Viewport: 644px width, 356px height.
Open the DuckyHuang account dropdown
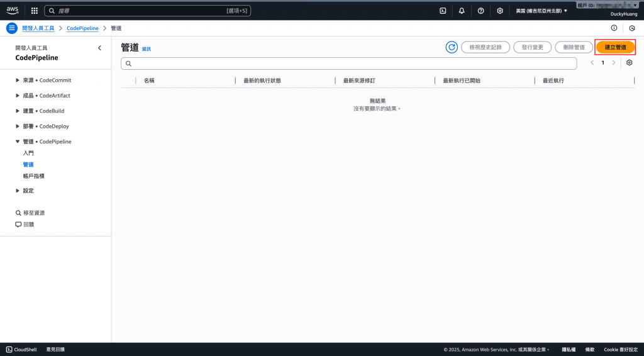tap(624, 14)
